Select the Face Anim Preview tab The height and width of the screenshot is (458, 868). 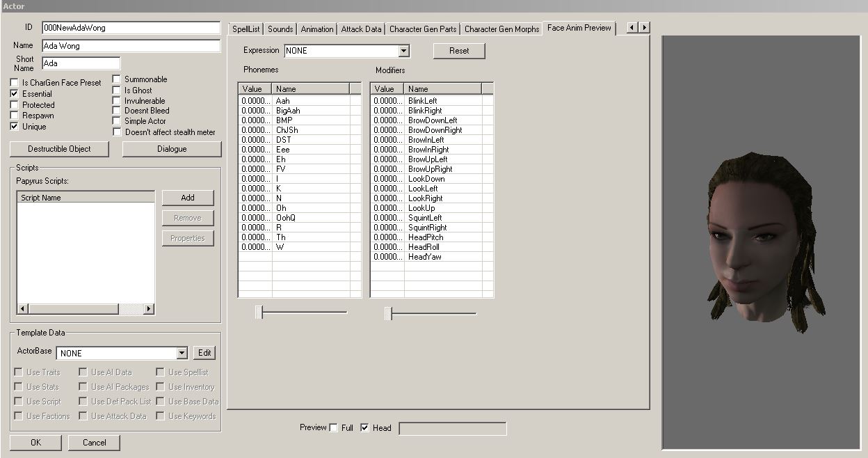[579, 28]
